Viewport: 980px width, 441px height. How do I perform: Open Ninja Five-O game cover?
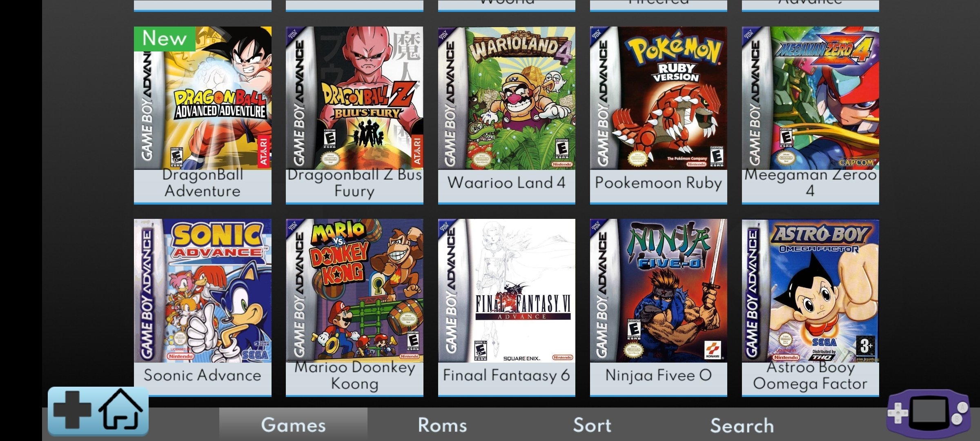pos(659,290)
